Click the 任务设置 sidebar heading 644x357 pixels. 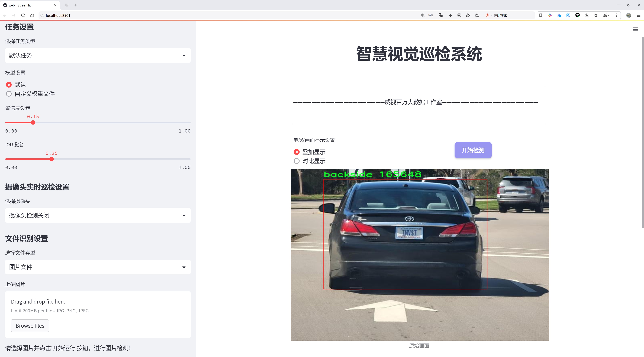coord(19,27)
